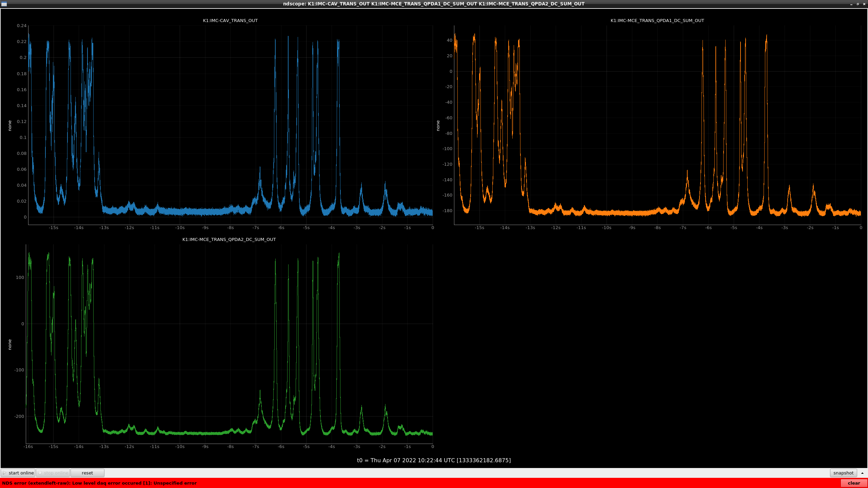The height and width of the screenshot is (488, 868).
Task: Click the 100 y-axis tick on green plot
Action: click(20, 277)
